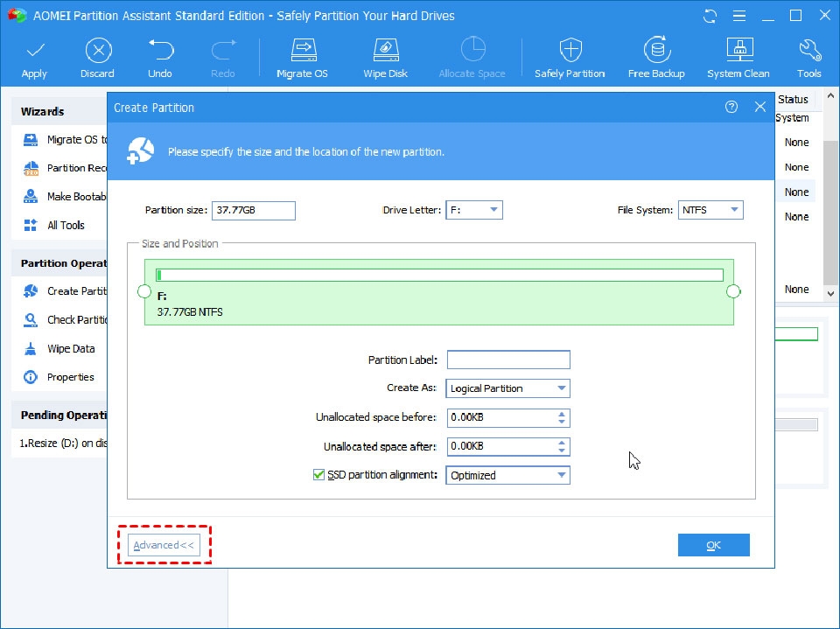Open the Tools toolbar icon
This screenshot has height=629, width=840.
click(x=809, y=56)
